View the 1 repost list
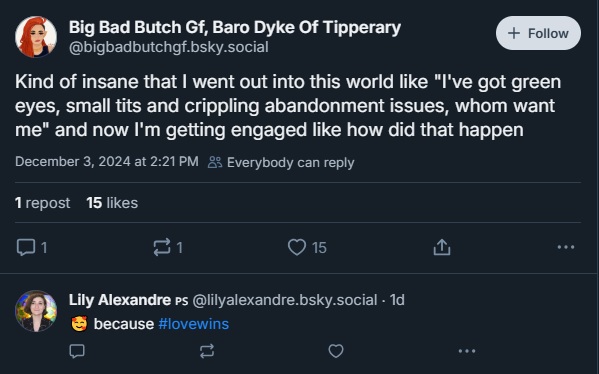Screen dimensions: 599x374 point(42,203)
